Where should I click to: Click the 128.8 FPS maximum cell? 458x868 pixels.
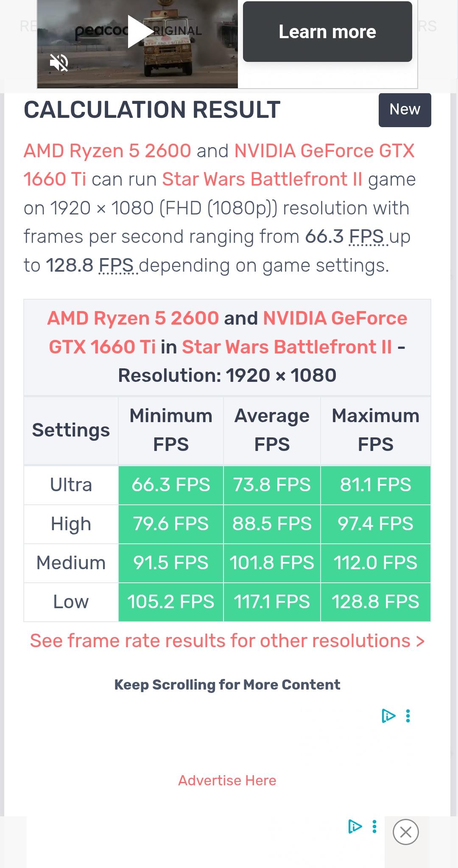pyautogui.click(x=375, y=601)
